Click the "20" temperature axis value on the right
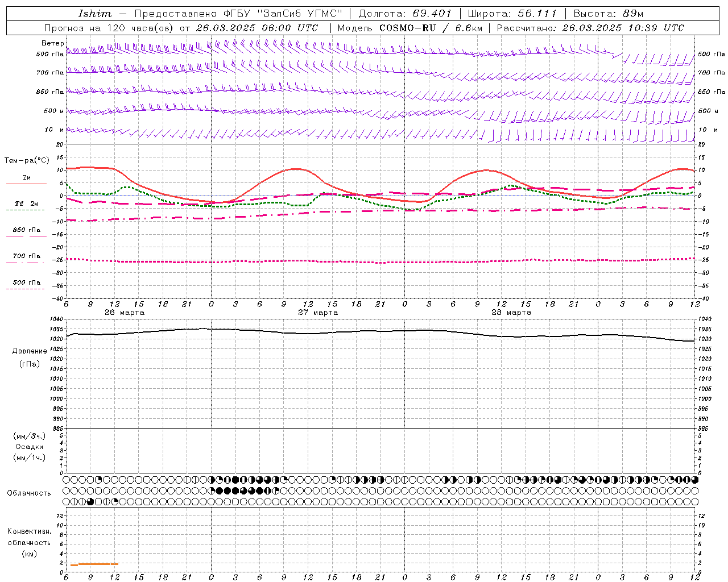The image size is (728, 582). point(702,144)
